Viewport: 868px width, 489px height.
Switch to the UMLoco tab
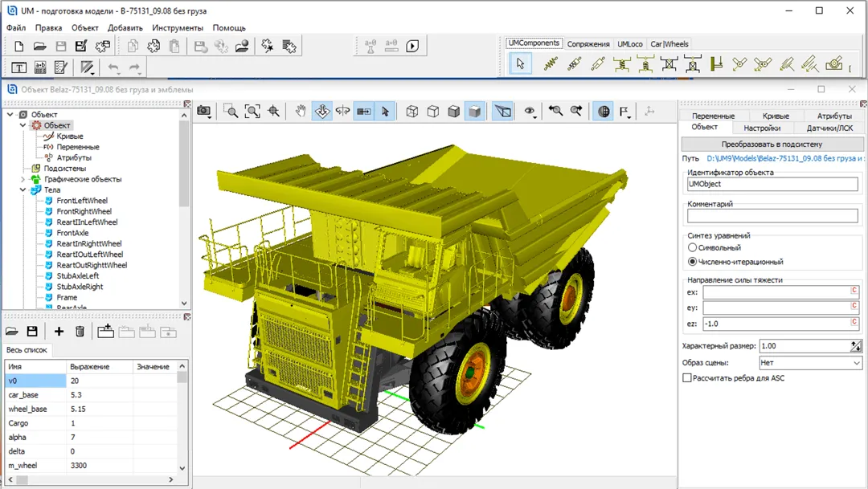tap(630, 43)
